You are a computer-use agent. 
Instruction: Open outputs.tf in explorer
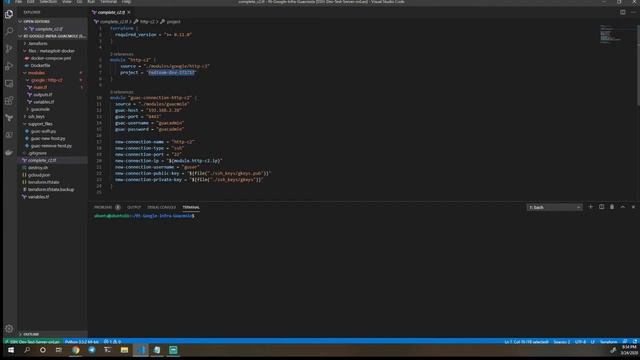[42, 95]
